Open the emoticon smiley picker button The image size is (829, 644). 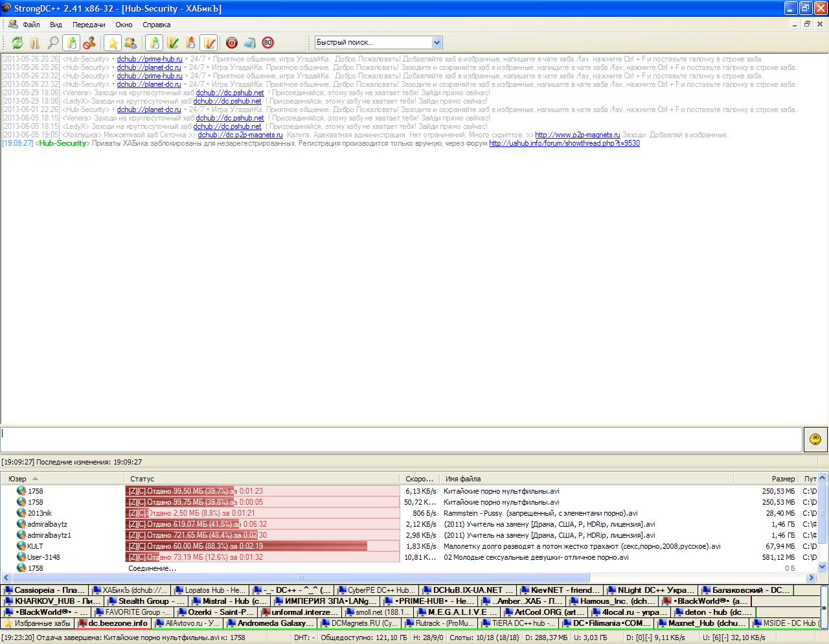click(x=815, y=439)
